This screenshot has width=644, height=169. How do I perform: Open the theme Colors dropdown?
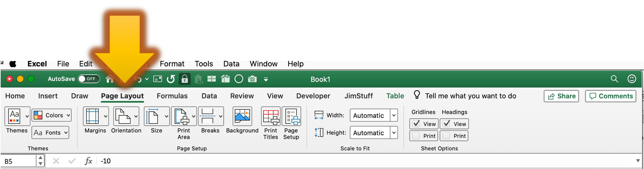pyautogui.click(x=52, y=115)
